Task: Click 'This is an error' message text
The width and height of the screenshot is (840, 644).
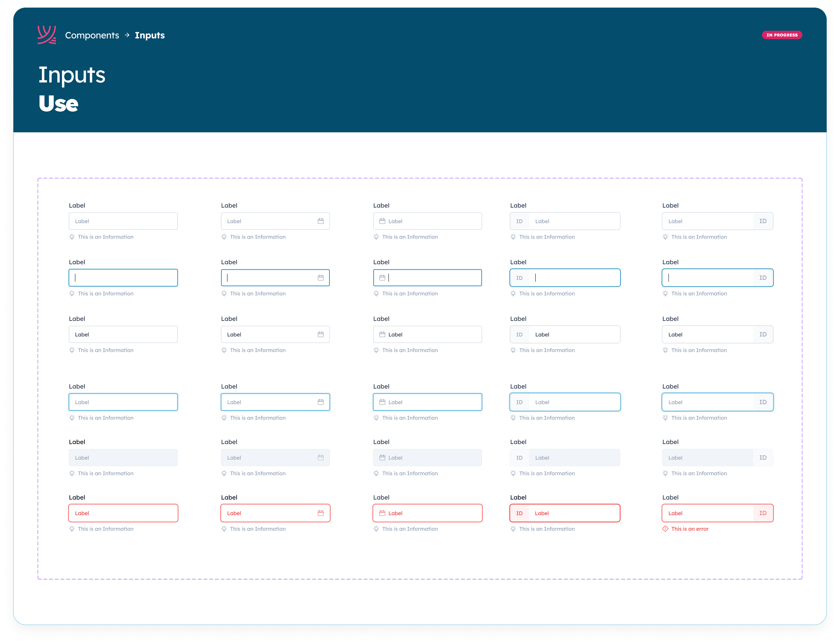Action: point(690,529)
